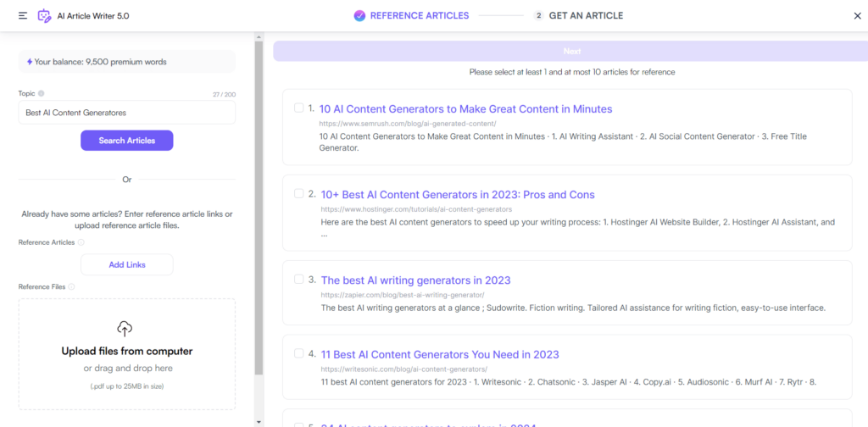Screen dimensions: 868x427
Task: Click the Reference Articles step checkmark icon
Action: (359, 15)
